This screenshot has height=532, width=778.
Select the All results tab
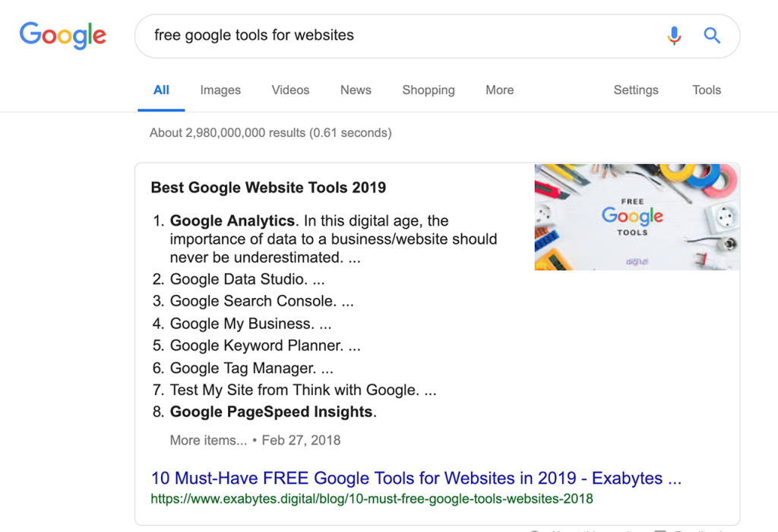161,90
